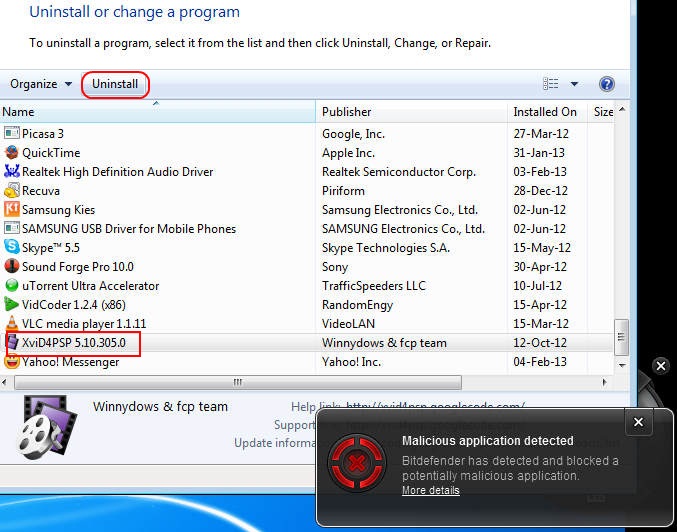
Task: Select SAMSUNG USB Driver for Mobile Phones
Action: (129, 228)
